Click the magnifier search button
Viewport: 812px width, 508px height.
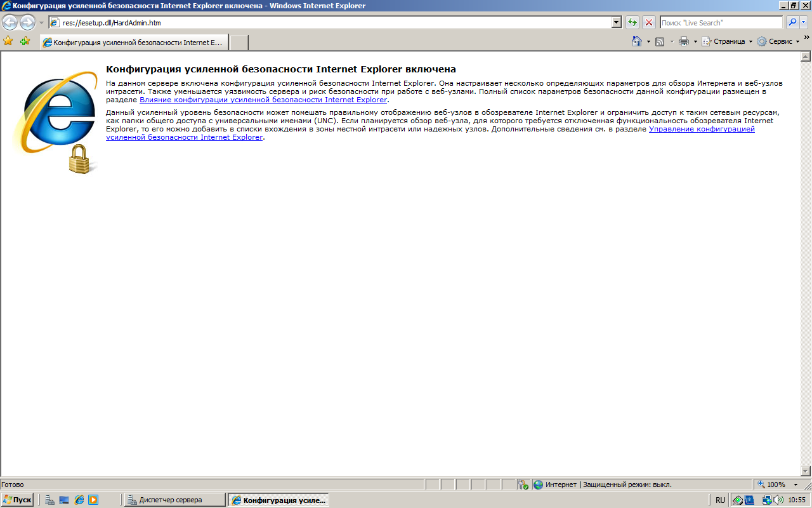(x=792, y=23)
